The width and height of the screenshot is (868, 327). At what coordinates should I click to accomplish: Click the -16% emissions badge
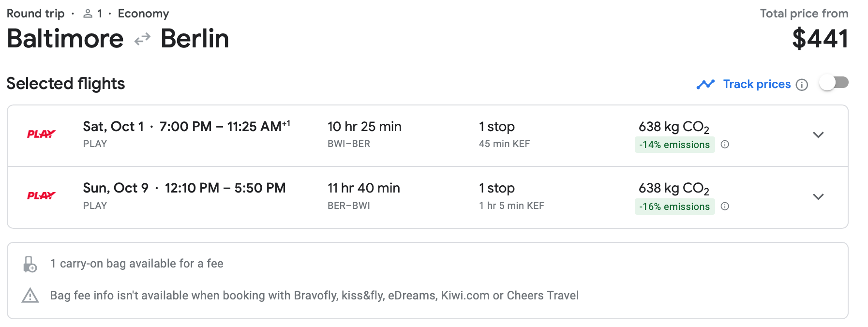pyautogui.click(x=674, y=207)
